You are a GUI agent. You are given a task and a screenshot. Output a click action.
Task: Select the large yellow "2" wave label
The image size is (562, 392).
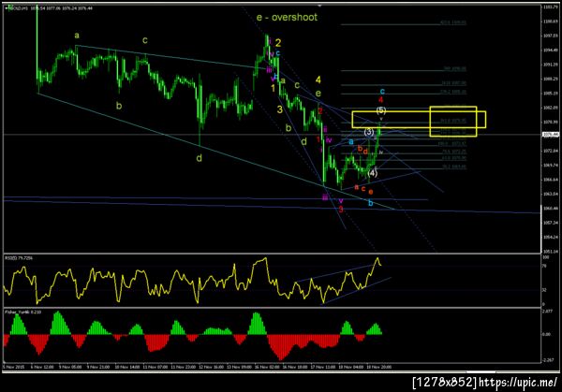pyautogui.click(x=278, y=43)
